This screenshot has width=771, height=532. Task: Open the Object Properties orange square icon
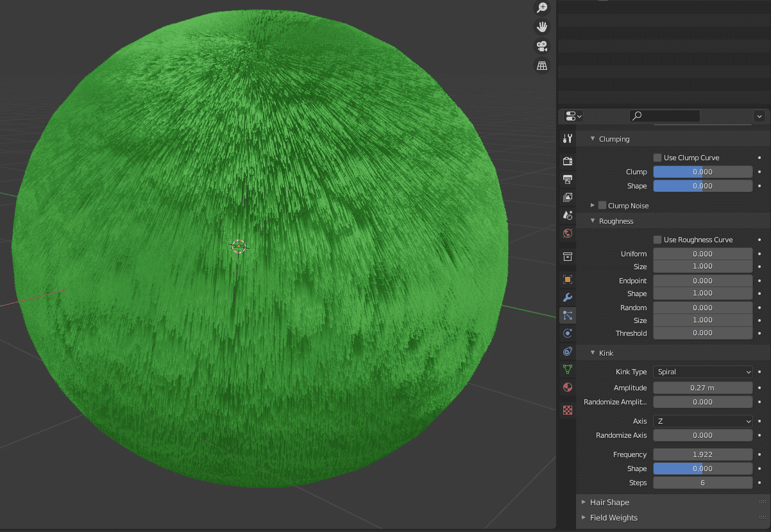[x=567, y=279]
